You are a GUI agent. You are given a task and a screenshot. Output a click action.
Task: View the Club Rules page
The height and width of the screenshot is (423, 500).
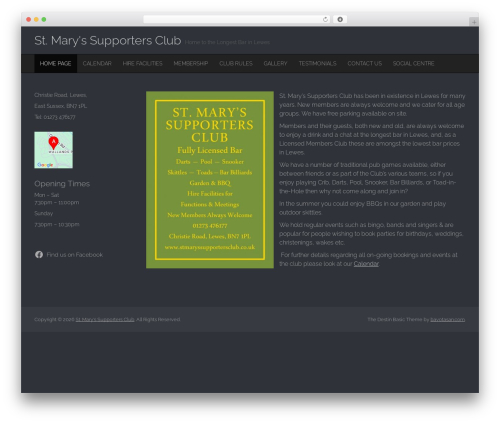(236, 63)
